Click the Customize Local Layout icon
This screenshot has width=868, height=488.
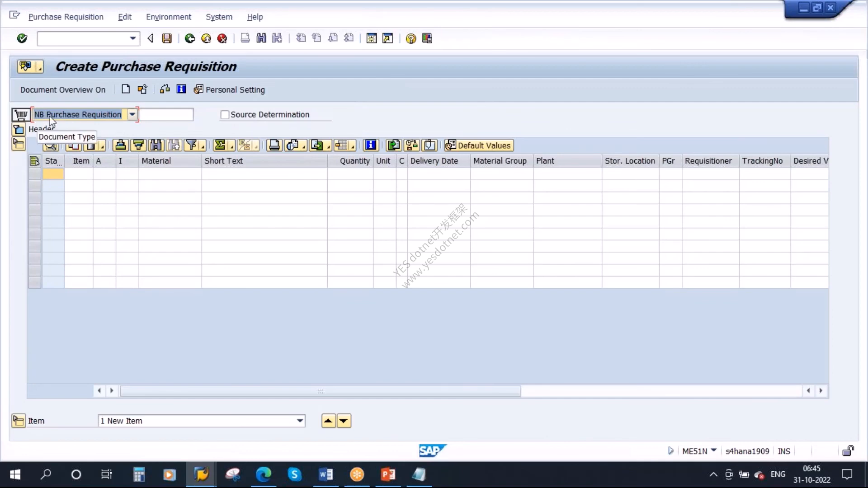click(x=427, y=38)
